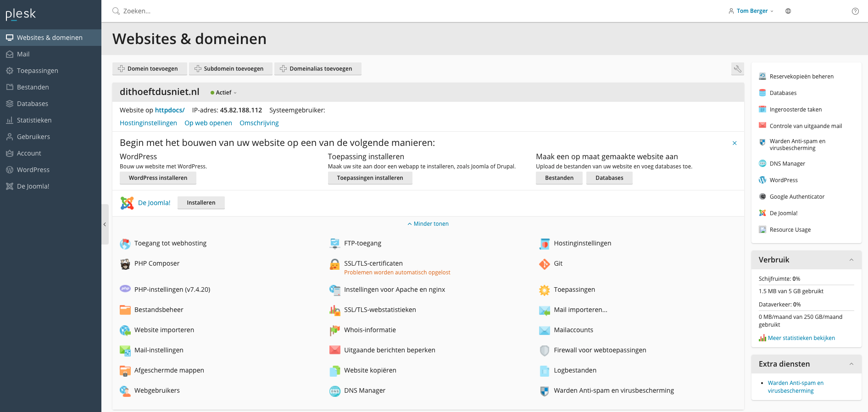Viewport: 868px width, 412px height.
Task: Open Bestanden in sidebar
Action: point(50,87)
